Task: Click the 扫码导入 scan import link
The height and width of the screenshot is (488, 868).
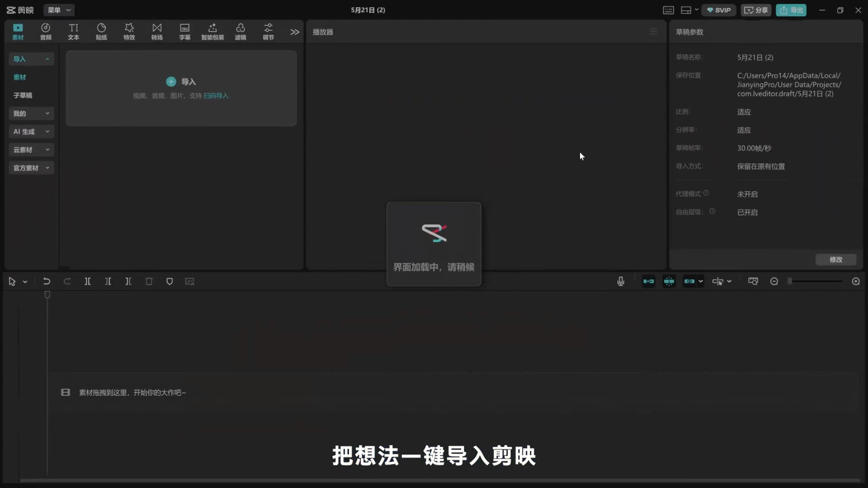Action: [216, 96]
